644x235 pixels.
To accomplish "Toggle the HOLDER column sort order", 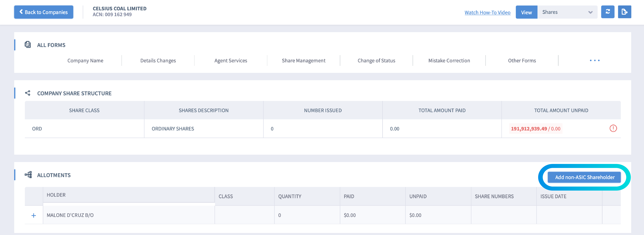I will click(x=56, y=195).
